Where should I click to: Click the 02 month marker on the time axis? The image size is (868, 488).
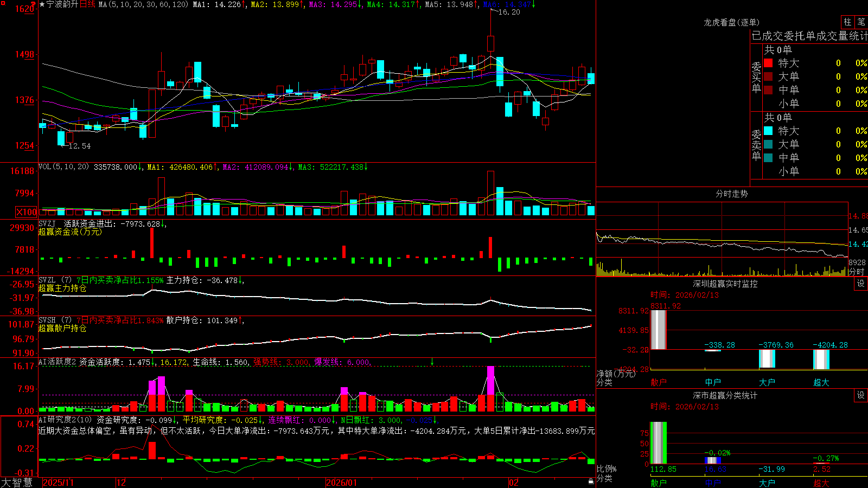(x=513, y=483)
